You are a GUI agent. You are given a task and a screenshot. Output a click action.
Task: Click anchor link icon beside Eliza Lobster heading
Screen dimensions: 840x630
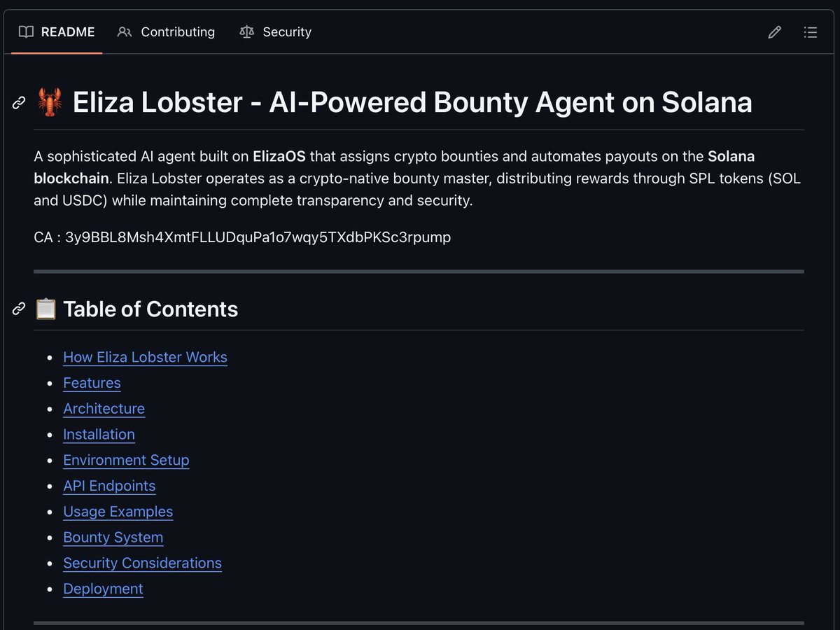pos(19,103)
